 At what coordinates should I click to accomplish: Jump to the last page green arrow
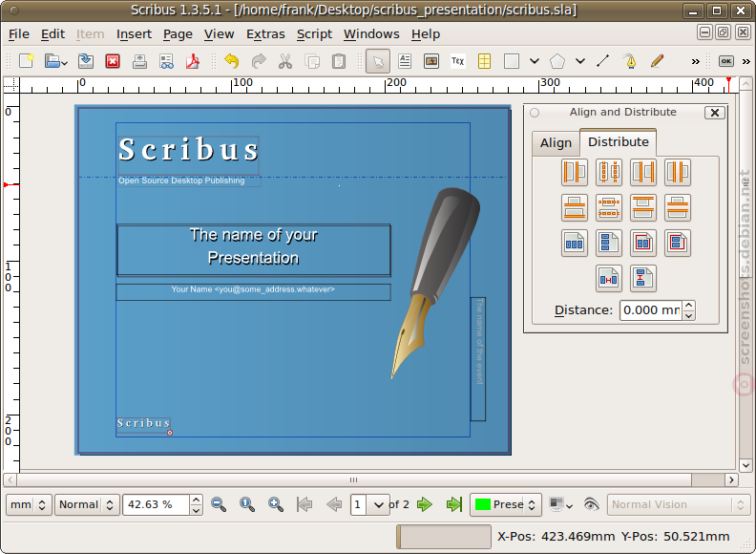[x=453, y=504]
